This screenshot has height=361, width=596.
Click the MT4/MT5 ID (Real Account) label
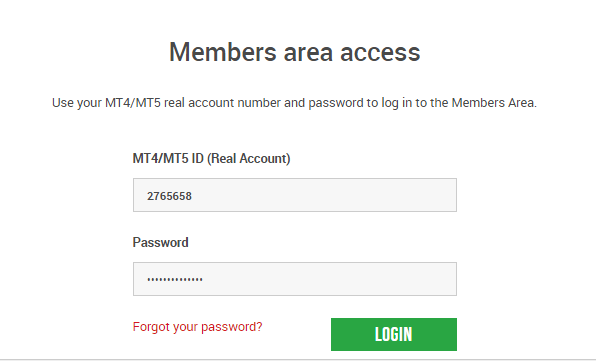211,158
